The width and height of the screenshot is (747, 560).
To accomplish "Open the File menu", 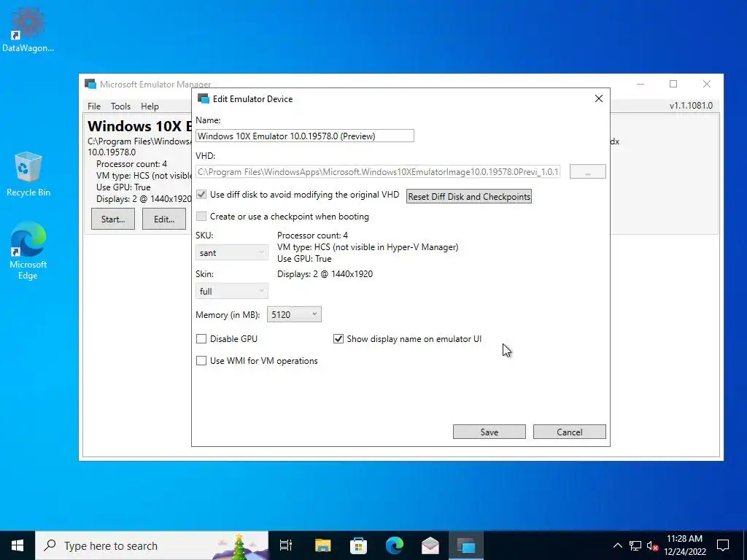I will [94, 106].
